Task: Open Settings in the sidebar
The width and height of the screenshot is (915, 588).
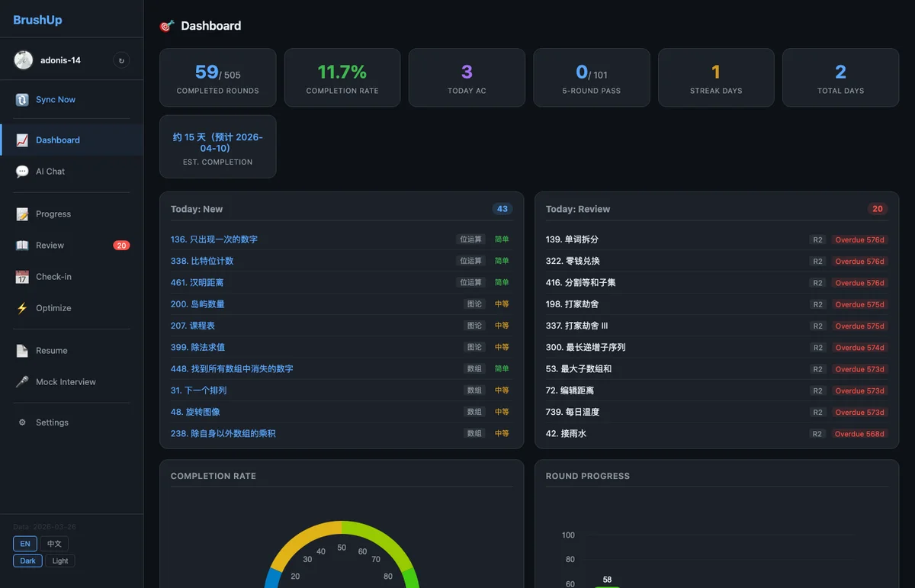Action: pyautogui.click(x=72, y=423)
